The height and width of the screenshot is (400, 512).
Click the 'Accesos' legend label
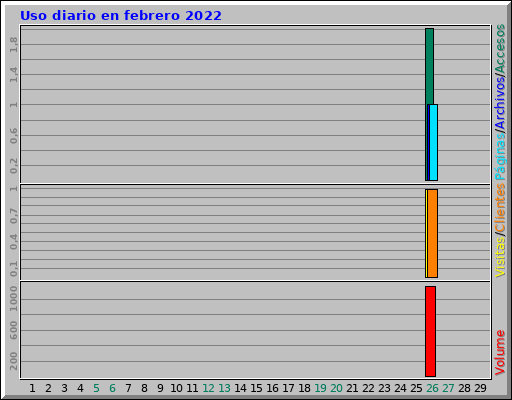click(500, 49)
